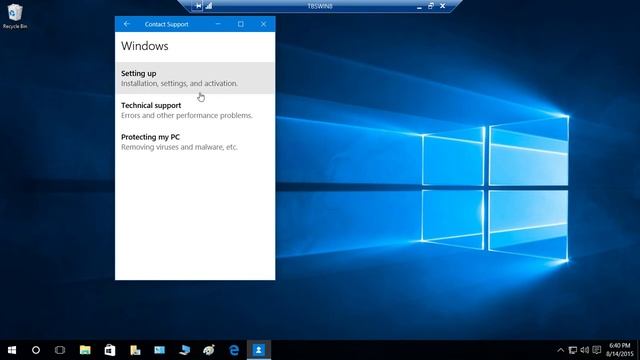Launch Microsoft Edge from taskbar
The width and height of the screenshot is (640, 360).
pyautogui.click(x=234, y=350)
